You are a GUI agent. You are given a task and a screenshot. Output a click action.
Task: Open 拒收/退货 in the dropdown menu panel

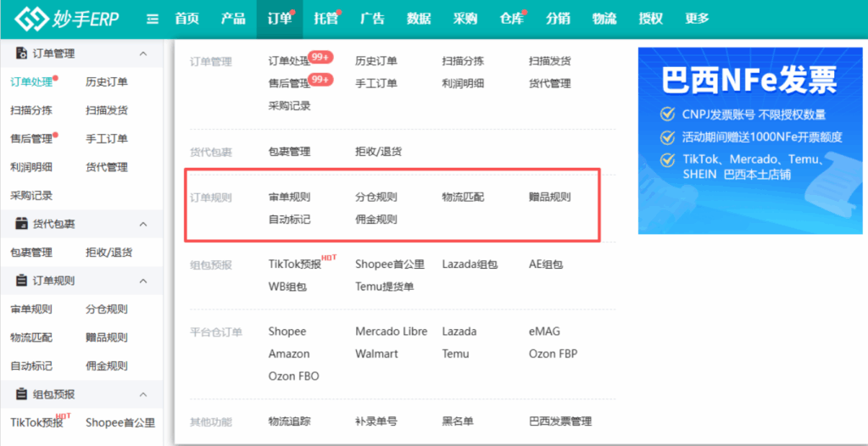tap(378, 152)
